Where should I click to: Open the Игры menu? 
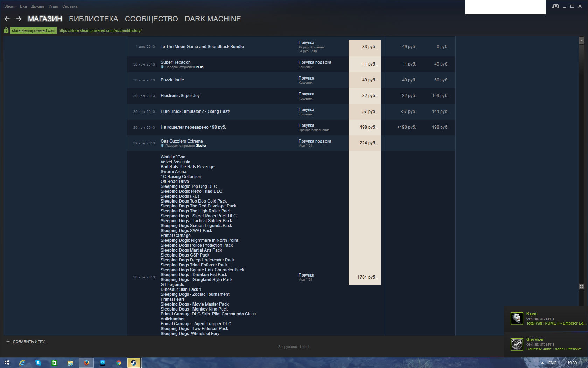53,6
